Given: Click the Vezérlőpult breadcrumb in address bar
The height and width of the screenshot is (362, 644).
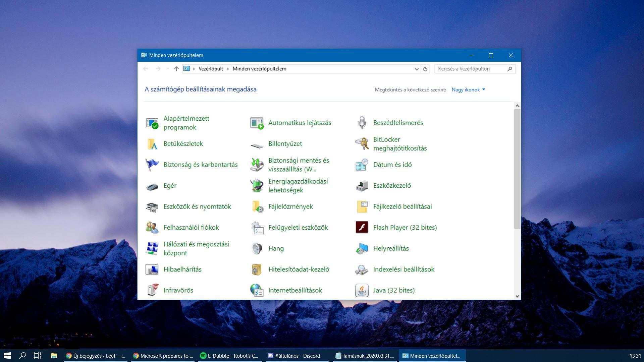Looking at the screenshot, I should 211,69.
